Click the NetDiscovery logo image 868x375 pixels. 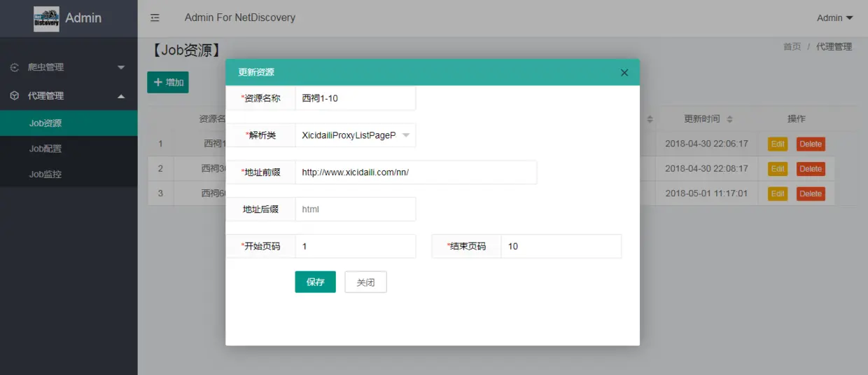(x=46, y=19)
